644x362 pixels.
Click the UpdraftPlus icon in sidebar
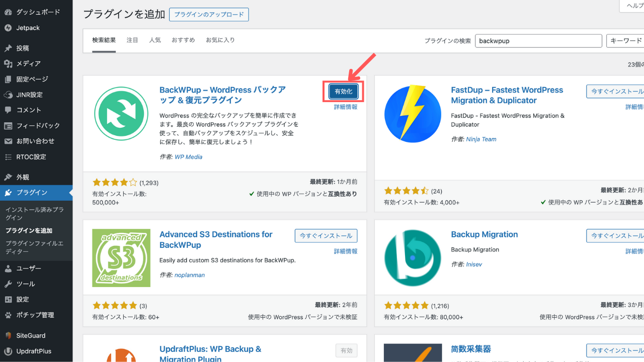tap(8, 351)
